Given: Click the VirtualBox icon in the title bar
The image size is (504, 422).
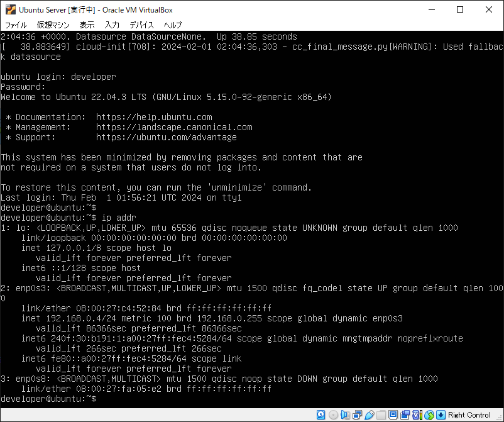Looking at the screenshot, I should (x=10, y=9).
